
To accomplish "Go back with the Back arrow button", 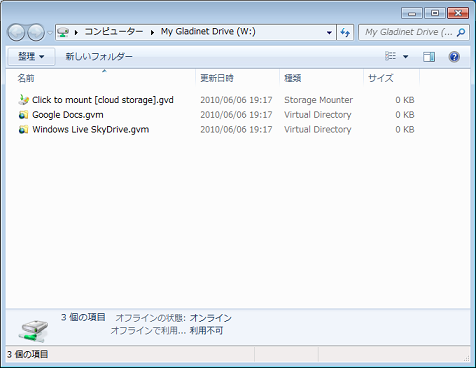I will tap(16, 32).
